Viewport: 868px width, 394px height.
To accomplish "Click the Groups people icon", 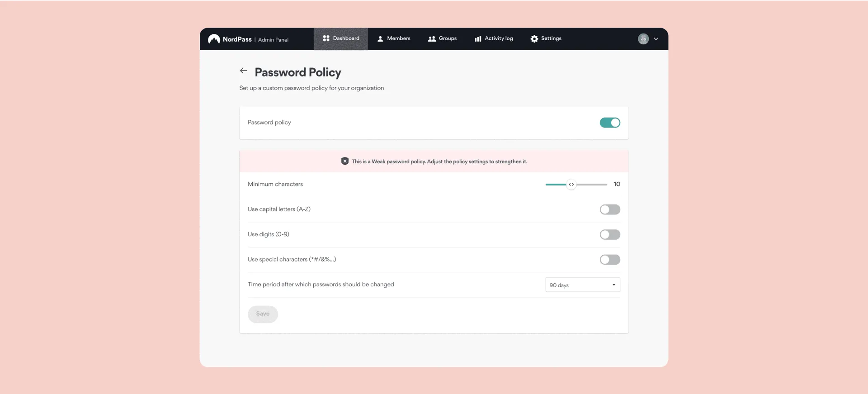I will click(x=432, y=39).
